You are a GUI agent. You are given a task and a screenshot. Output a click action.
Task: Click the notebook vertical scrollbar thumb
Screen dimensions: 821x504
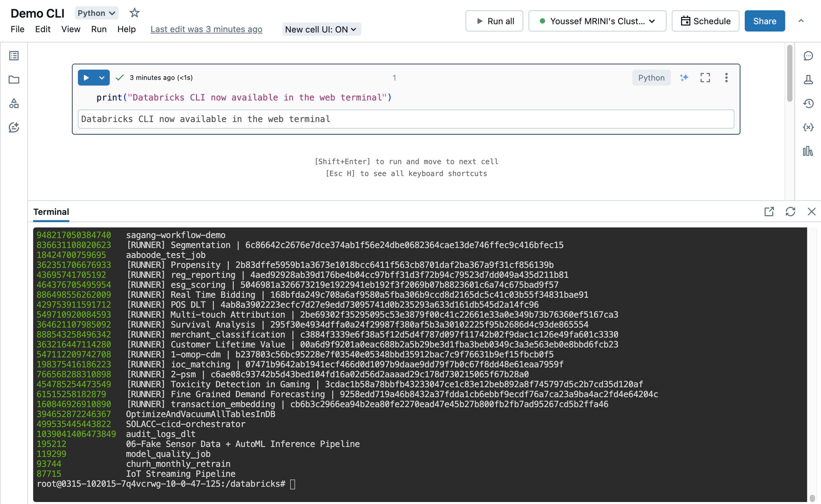(x=790, y=73)
